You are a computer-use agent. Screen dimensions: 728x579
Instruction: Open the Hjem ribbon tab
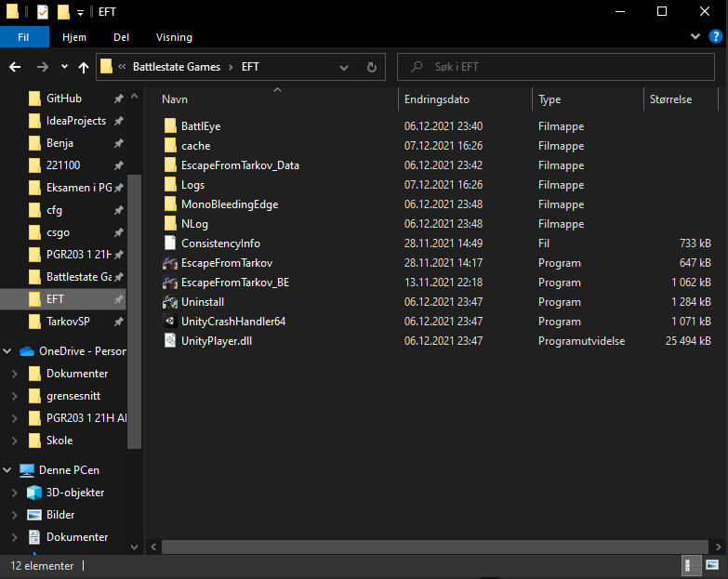74,37
